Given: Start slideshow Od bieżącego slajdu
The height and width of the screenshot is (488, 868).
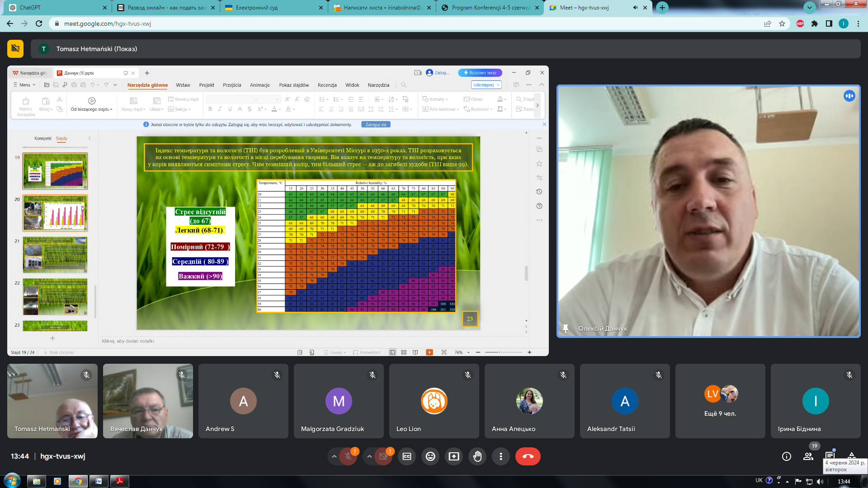Looking at the screenshot, I should [92, 104].
